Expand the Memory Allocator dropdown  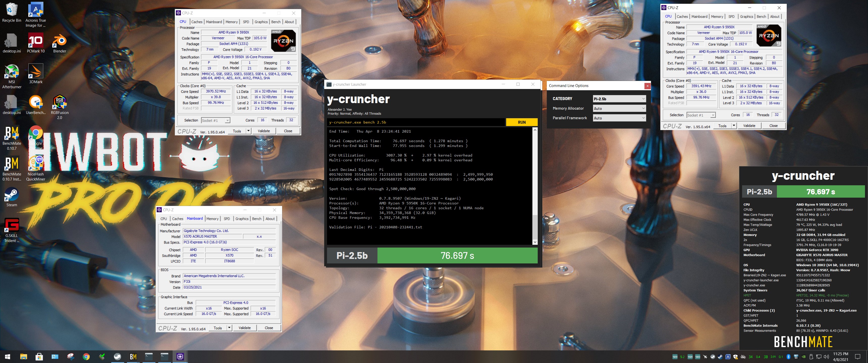[619, 108]
